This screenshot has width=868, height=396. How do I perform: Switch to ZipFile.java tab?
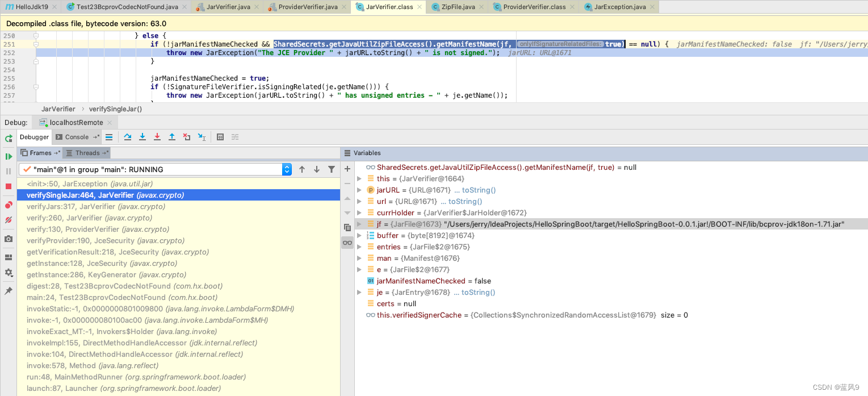click(x=458, y=7)
